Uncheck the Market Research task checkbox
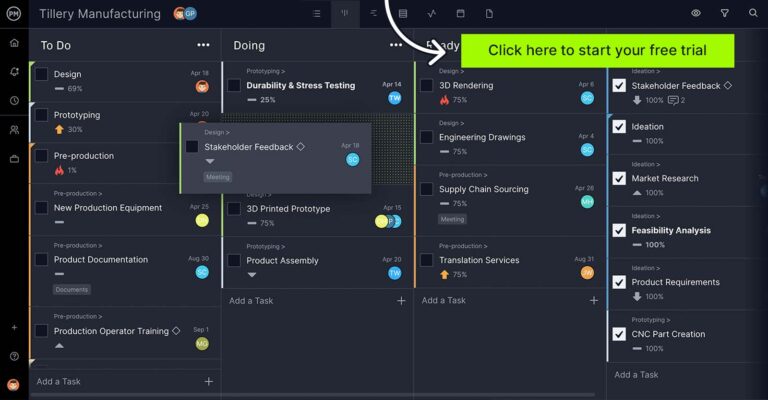This screenshot has height=400, width=768. click(x=619, y=179)
